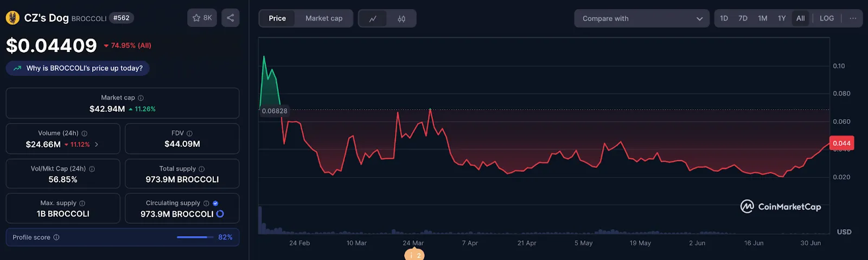Set chart range to 7D
The image size is (868, 260).
click(x=743, y=18)
